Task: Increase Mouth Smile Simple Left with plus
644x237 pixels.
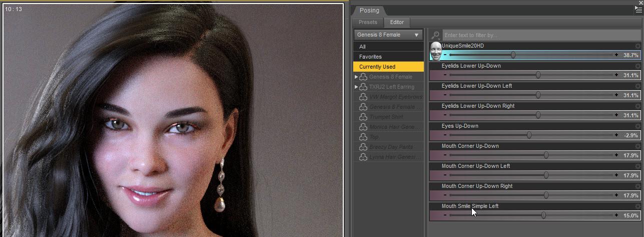Action: click(x=616, y=215)
